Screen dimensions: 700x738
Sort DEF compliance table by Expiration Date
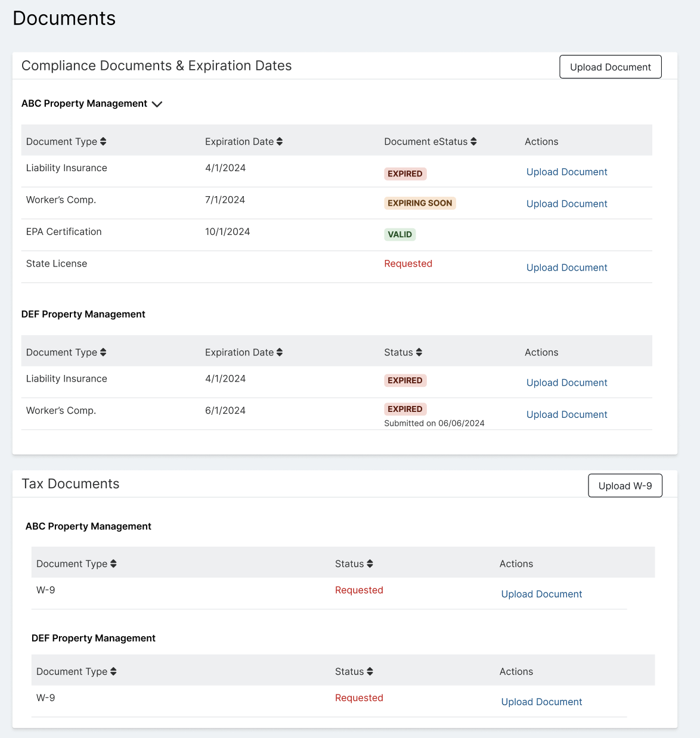[x=280, y=352]
